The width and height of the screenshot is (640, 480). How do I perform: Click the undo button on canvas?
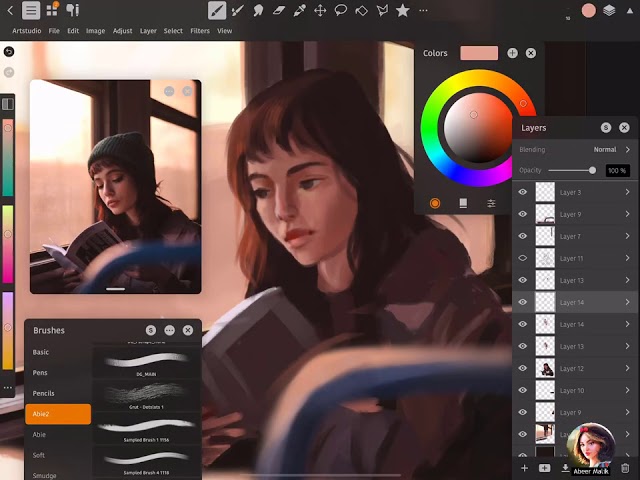click(x=9, y=51)
